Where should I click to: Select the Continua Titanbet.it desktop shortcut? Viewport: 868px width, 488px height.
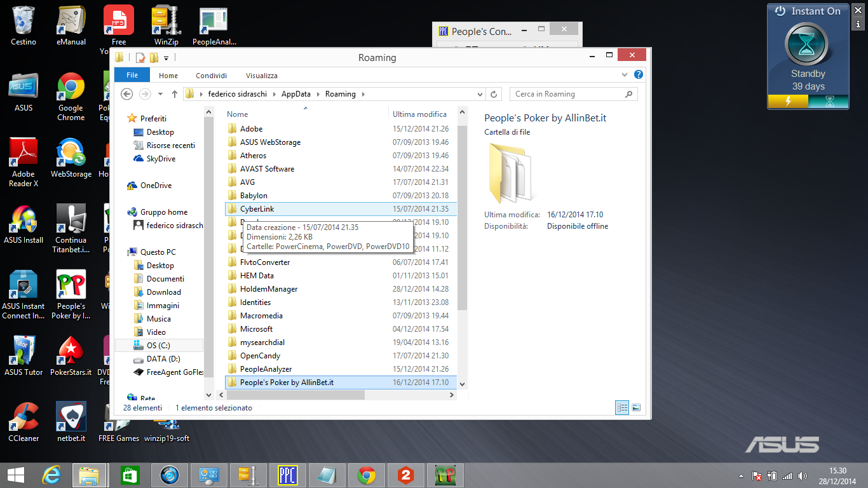pos(71,229)
